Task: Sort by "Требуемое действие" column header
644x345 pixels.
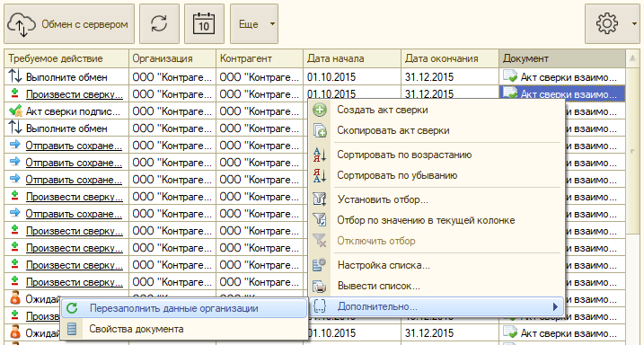Action: (x=66, y=58)
